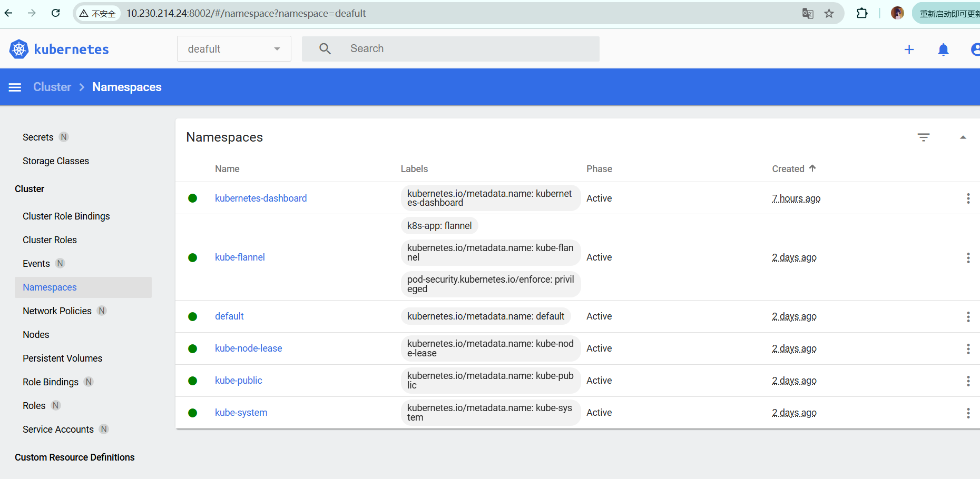Open Network Policies in the sidebar
980x479 pixels.
[x=57, y=311]
